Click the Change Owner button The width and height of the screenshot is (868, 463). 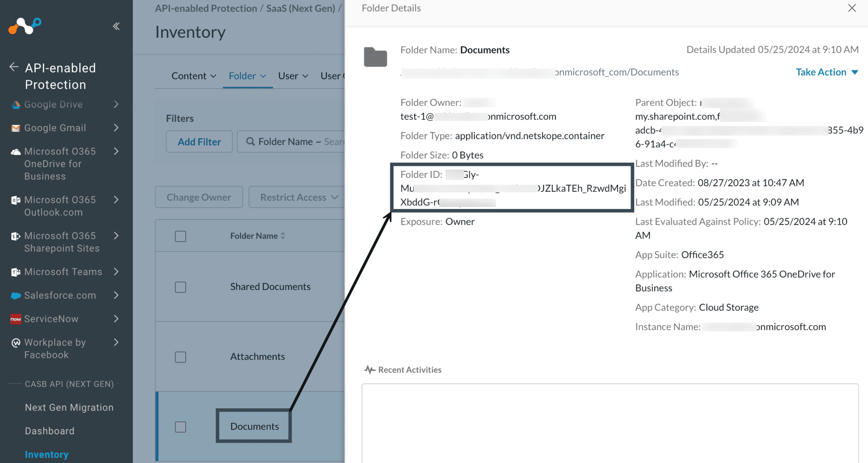(198, 197)
